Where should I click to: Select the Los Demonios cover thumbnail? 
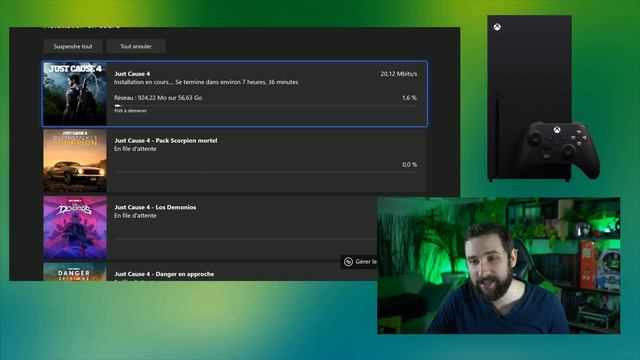[x=75, y=228]
